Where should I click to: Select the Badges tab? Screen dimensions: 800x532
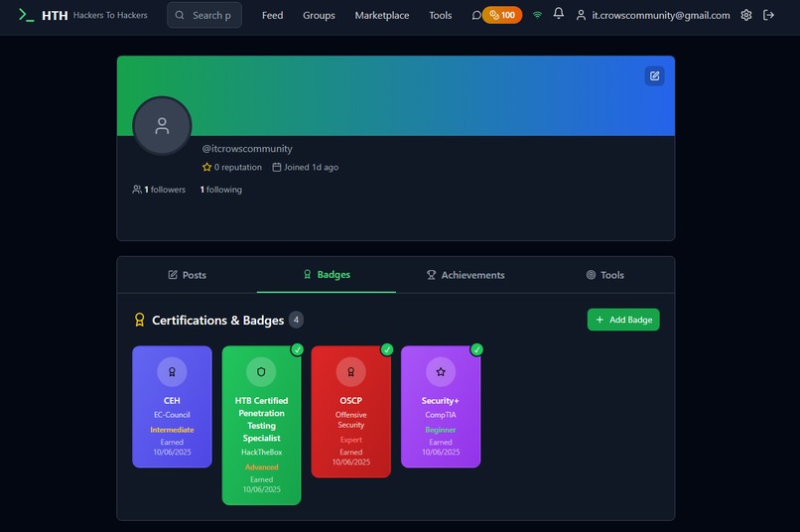(x=327, y=274)
